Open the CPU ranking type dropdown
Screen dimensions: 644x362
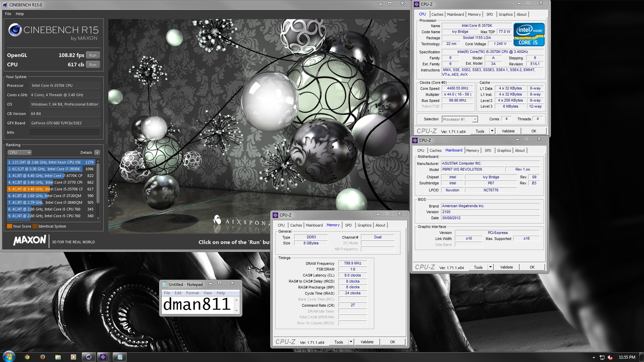click(x=19, y=153)
